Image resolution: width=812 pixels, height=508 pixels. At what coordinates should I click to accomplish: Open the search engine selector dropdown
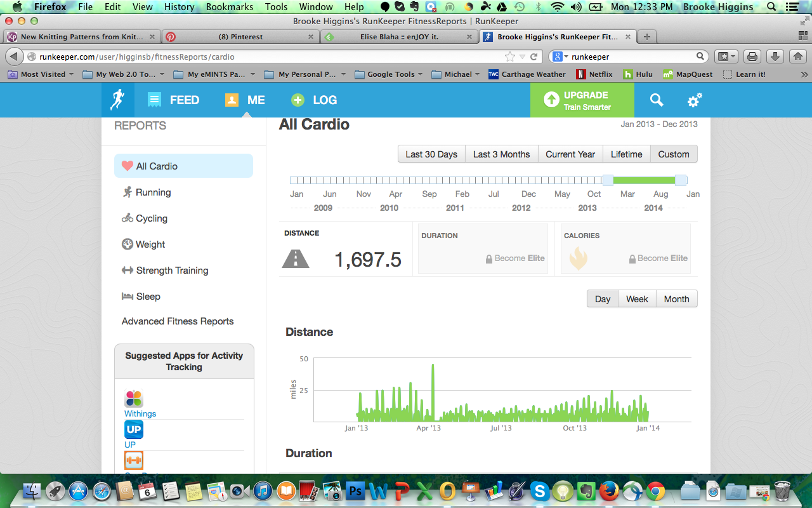point(561,57)
